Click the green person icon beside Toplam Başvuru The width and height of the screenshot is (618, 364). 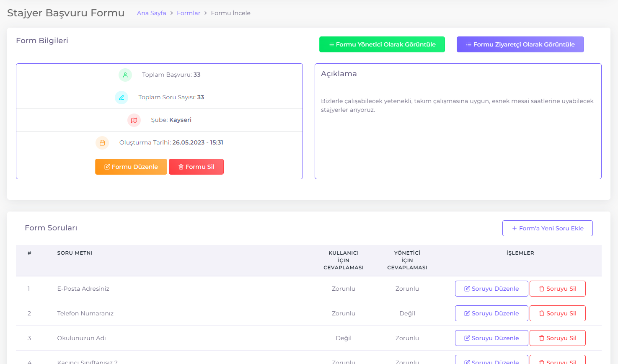click(125, 75)
